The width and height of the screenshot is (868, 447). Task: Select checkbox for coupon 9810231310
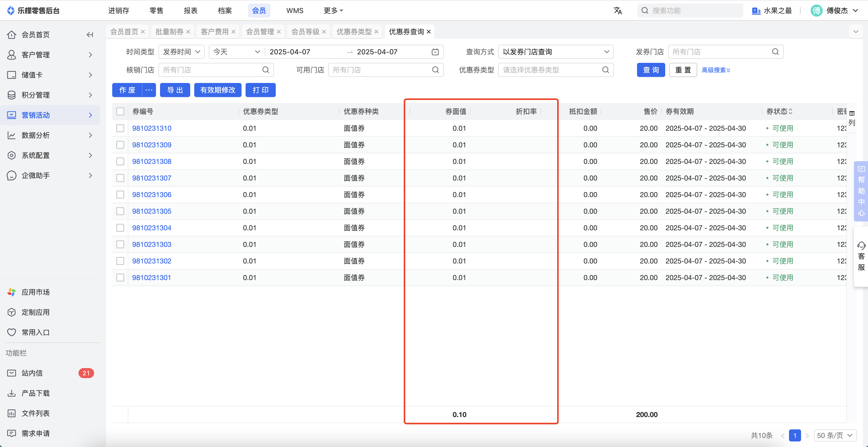pos(120,128)
